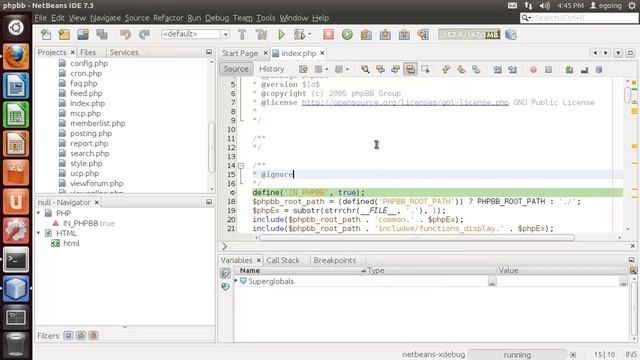
Task: Open the Firefox launcher icon
Action: point(16,56)
